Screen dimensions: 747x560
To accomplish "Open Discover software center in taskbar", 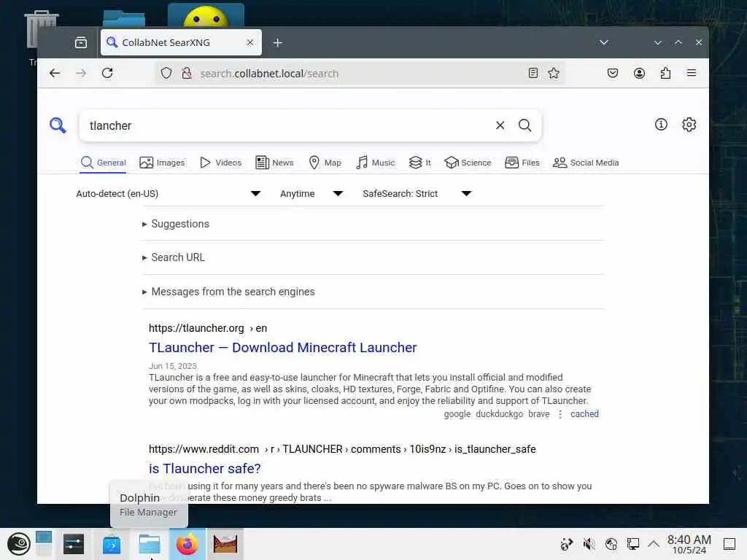I will 112,544.
